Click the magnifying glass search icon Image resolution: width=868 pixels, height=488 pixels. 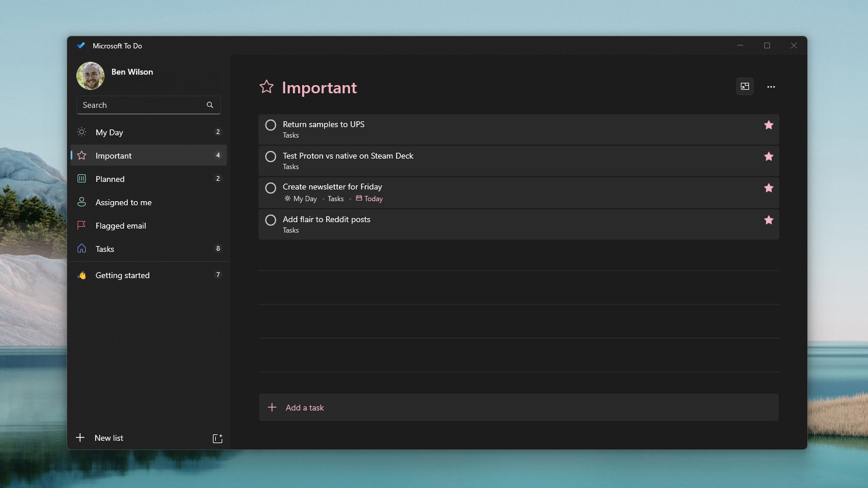tap(210, 105)
